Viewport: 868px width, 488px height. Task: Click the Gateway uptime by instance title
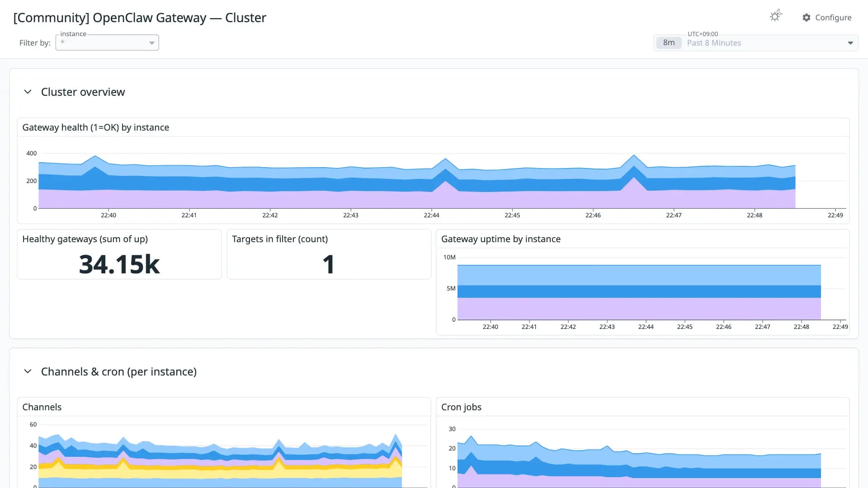501,239
